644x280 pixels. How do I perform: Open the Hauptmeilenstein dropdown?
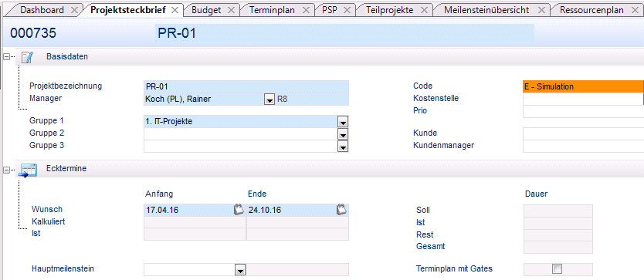[240, 270]
